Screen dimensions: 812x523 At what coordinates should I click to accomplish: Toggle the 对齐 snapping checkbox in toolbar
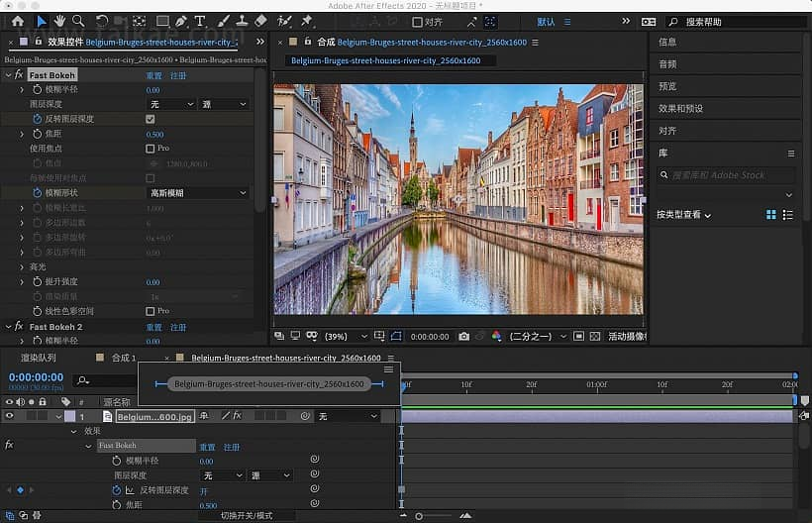[418, 22]
